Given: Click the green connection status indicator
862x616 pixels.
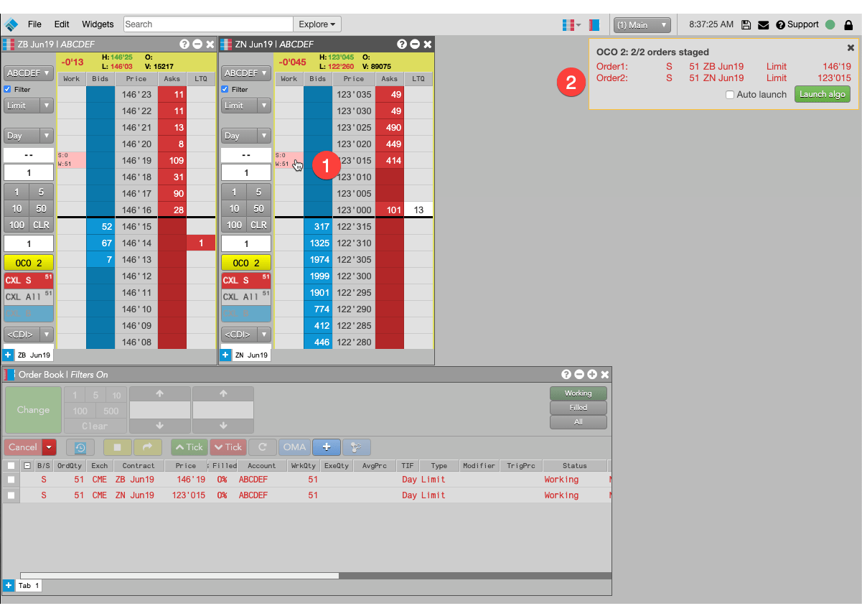Looking at the screenshot, I should [830, 24].
